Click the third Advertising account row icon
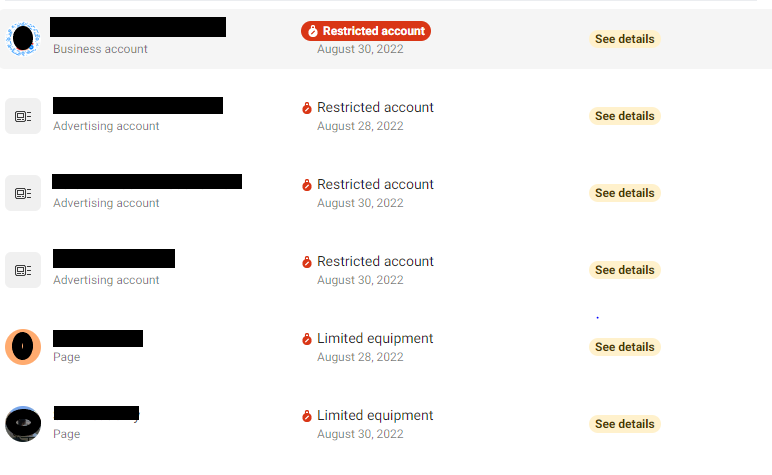 [x=23, y=270]
